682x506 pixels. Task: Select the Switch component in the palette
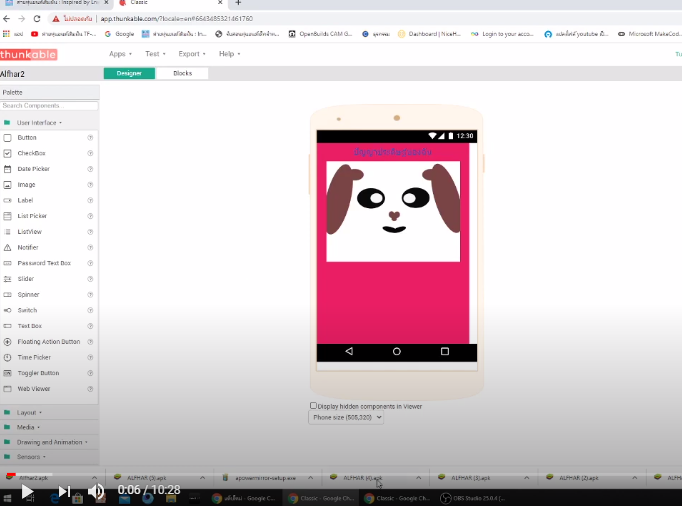pos(27,310)
